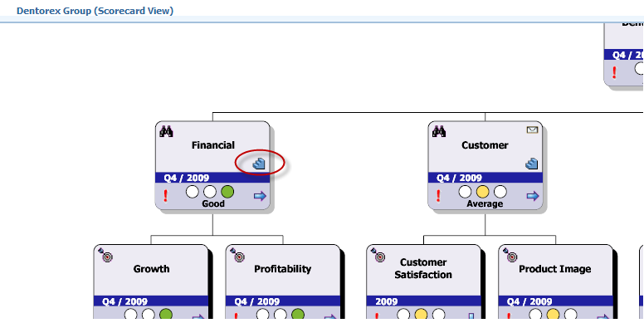Click the circled blue steps icon on Financial
The image size is (644, 323).
point(259,164)
